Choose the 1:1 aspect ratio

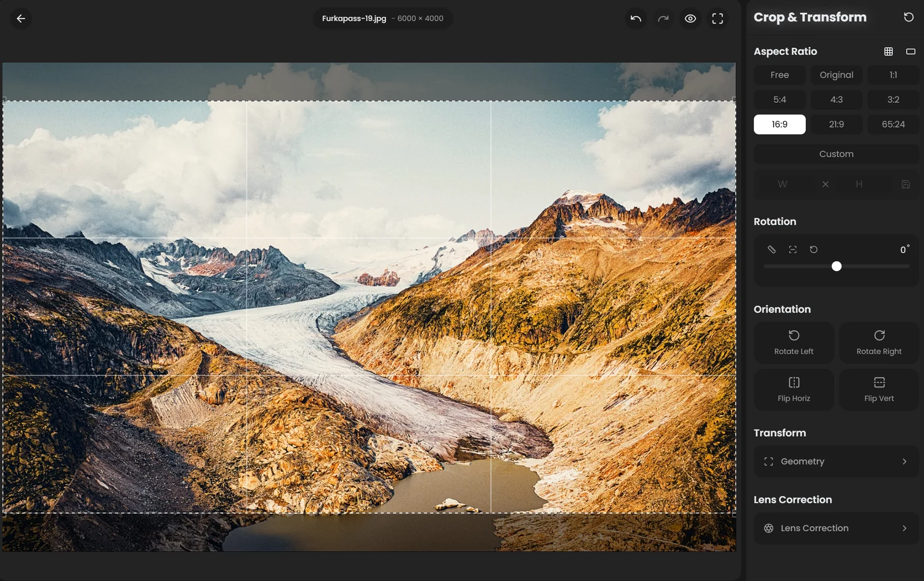(893, 75)
